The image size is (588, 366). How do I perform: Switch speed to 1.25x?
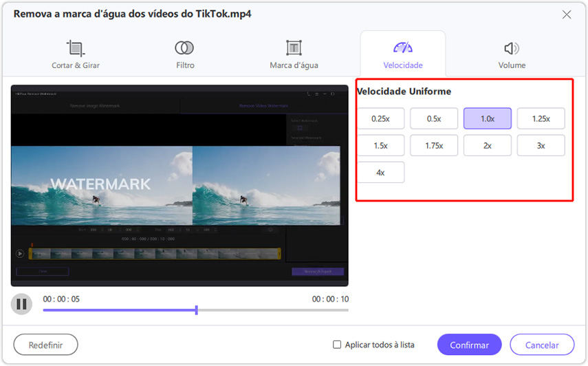tap(541, 118)
